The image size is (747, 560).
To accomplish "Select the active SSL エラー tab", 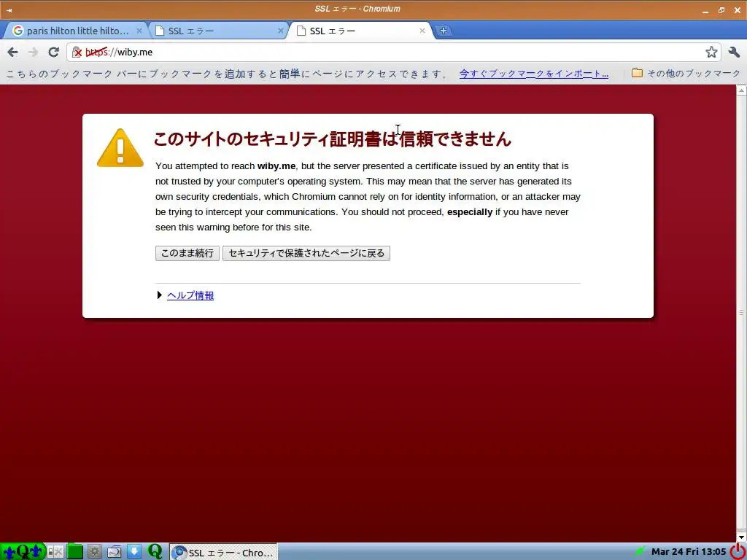I will [360, 31].
